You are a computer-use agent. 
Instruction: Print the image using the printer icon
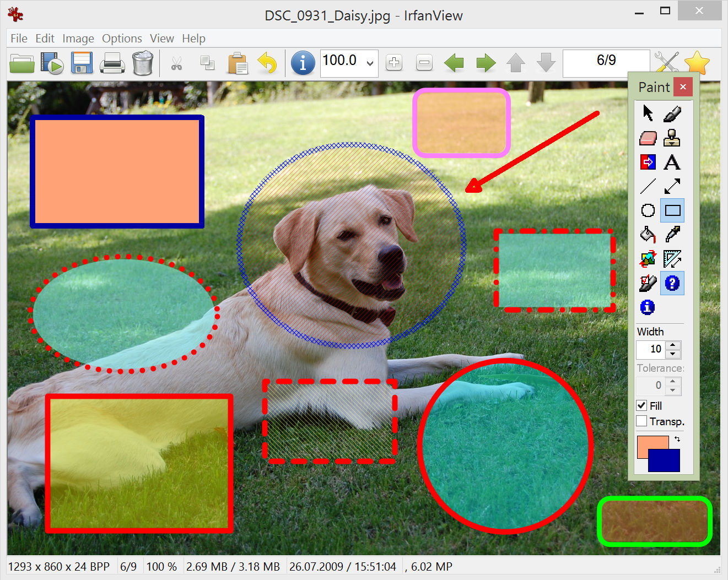tap(112, 63)
